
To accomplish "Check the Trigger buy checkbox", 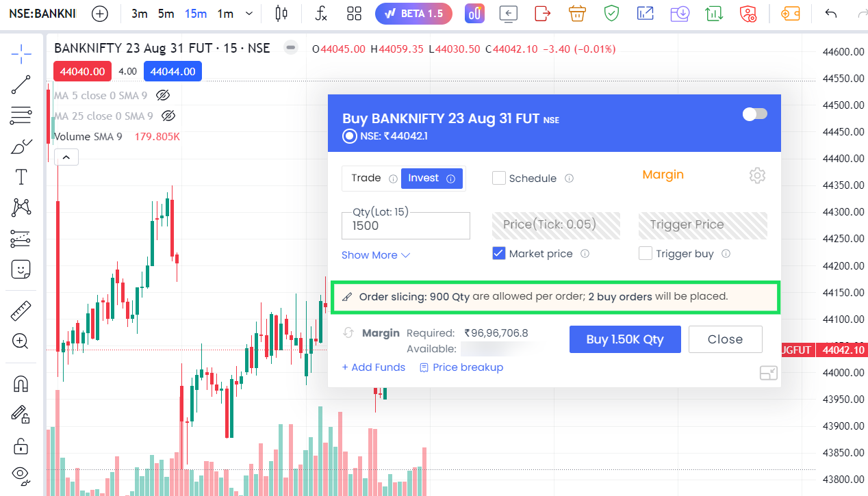I will tap(646, 253).
